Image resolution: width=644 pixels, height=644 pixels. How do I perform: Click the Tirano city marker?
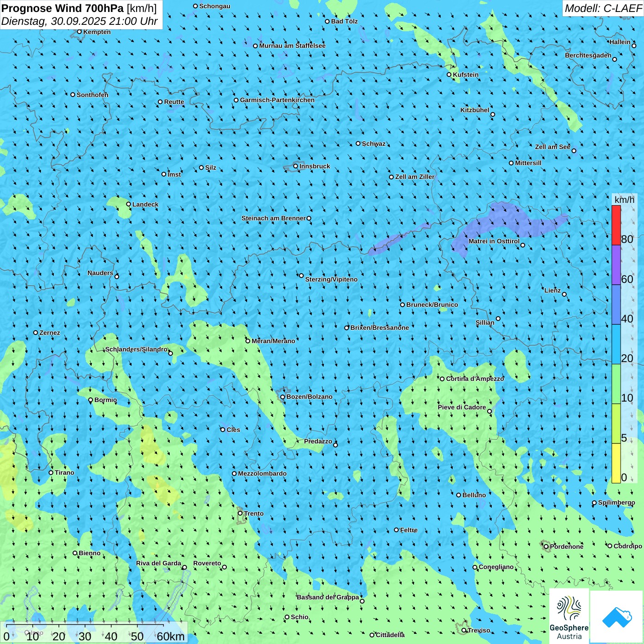click(x=51, y=472)
